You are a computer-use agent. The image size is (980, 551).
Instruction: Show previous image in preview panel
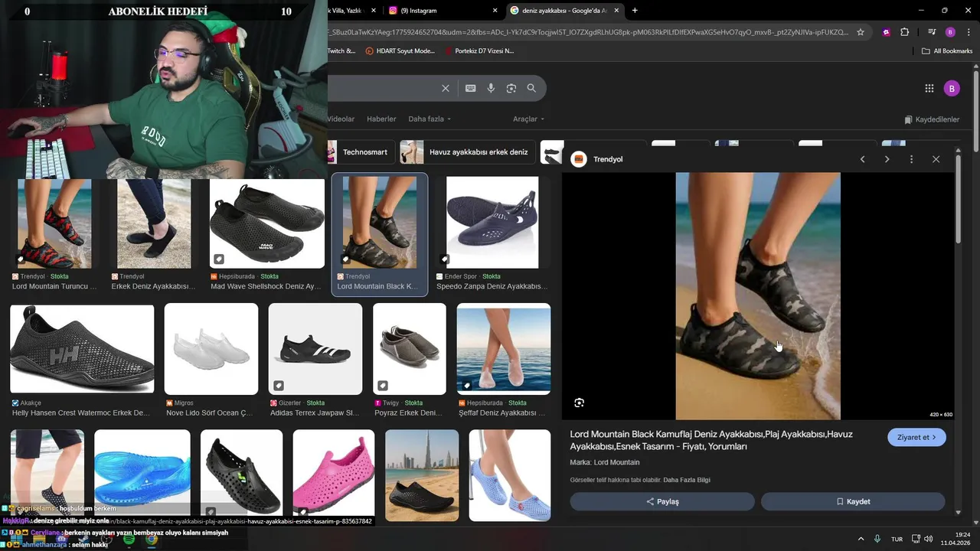(x=862, y=159)
